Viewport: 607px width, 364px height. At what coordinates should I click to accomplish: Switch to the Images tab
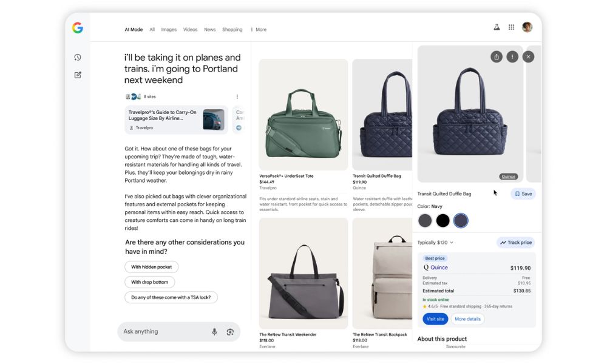click(169, 29)
